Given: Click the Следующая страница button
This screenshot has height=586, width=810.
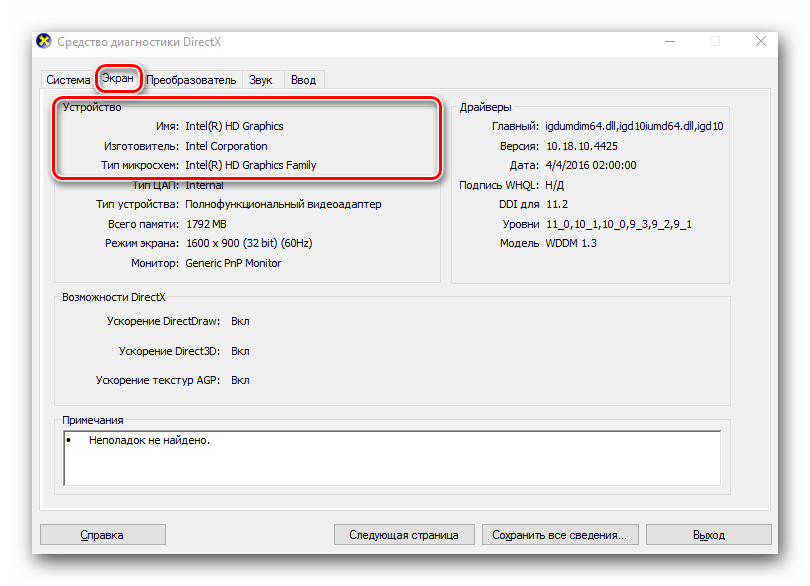Looking at the screenshot, I should 404,535.
